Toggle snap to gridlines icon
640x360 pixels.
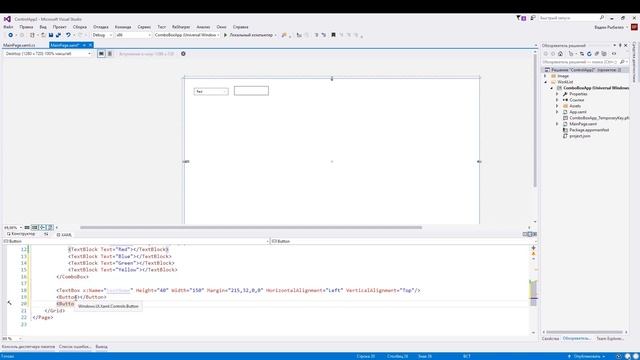[x=35, y=227]
